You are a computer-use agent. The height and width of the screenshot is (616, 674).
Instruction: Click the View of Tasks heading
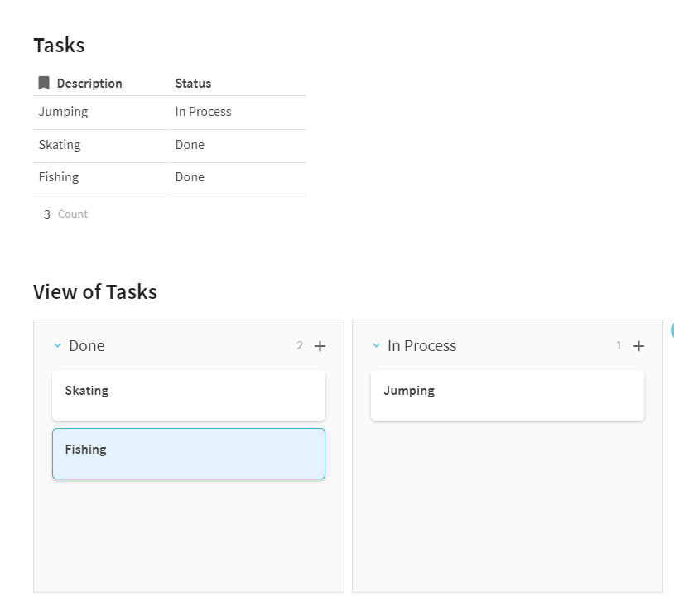click(x=95, y=291)
